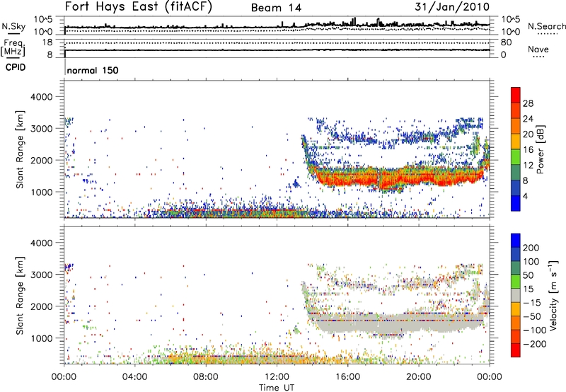Viewport: 566px width, 392px height.
Task: Click the 'Freq. [MHz]' axis label
Action: pos(13,47)
